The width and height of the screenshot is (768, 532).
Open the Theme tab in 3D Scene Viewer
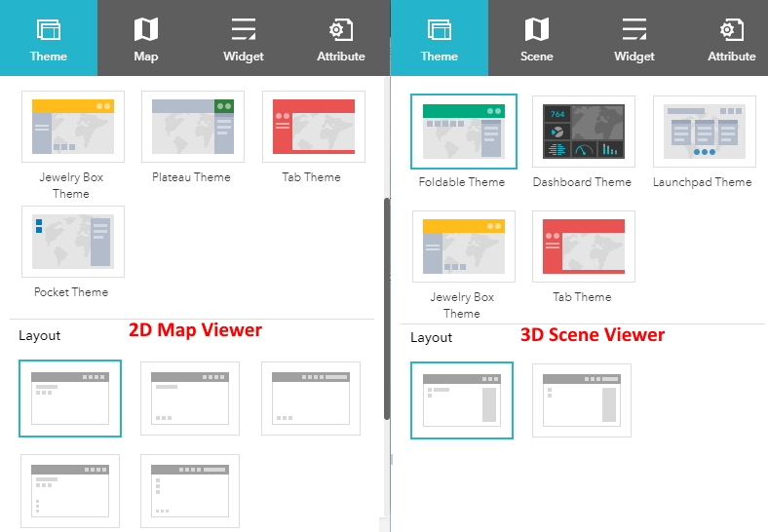(440, 38)
